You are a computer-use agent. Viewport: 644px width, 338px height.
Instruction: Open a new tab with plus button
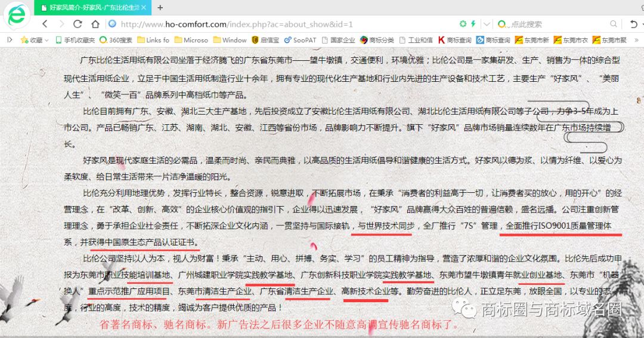160,7
